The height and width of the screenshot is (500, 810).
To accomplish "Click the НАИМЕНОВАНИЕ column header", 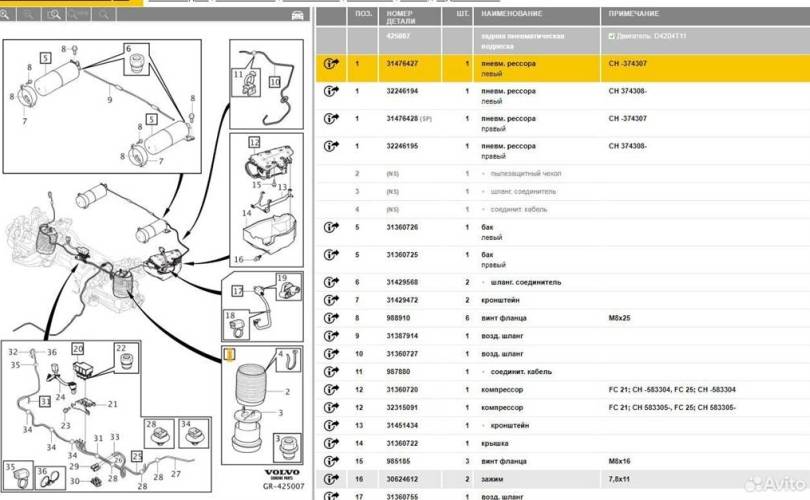I will [511, 14].
